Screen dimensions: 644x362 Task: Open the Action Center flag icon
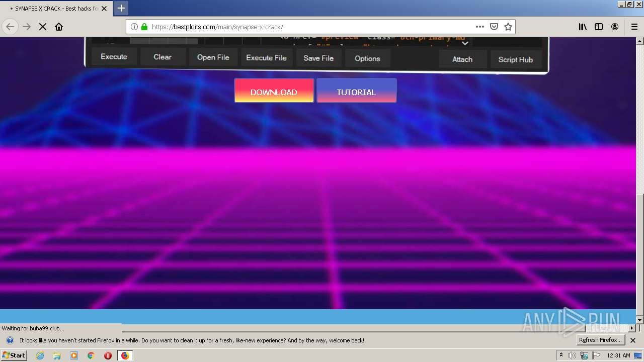595,355
